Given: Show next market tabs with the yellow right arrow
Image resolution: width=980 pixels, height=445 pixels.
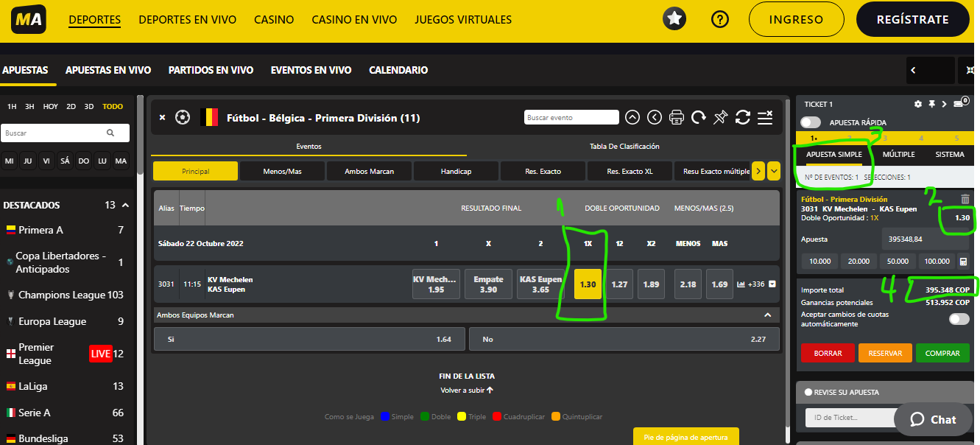Looking at the screenshot, I should (x=758, y=171).
